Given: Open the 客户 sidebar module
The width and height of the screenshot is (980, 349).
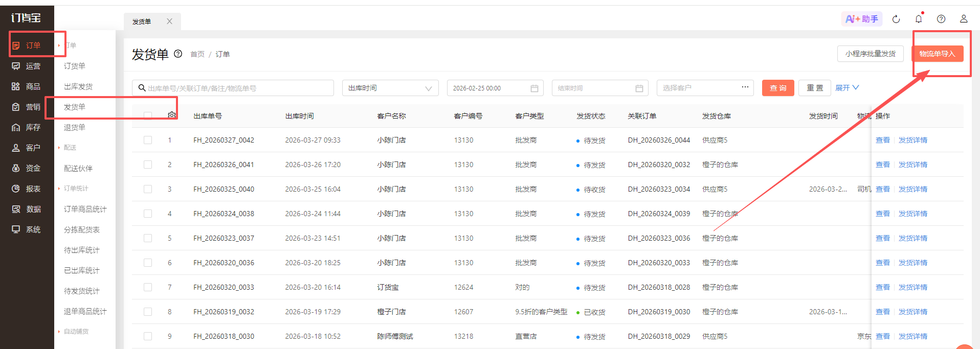Looking at the screenshot, I should [27, 148].
